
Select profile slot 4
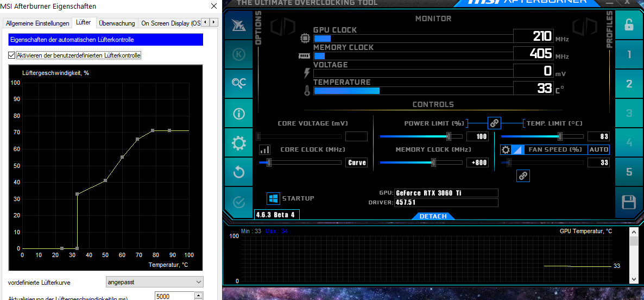tap(629, 142)
